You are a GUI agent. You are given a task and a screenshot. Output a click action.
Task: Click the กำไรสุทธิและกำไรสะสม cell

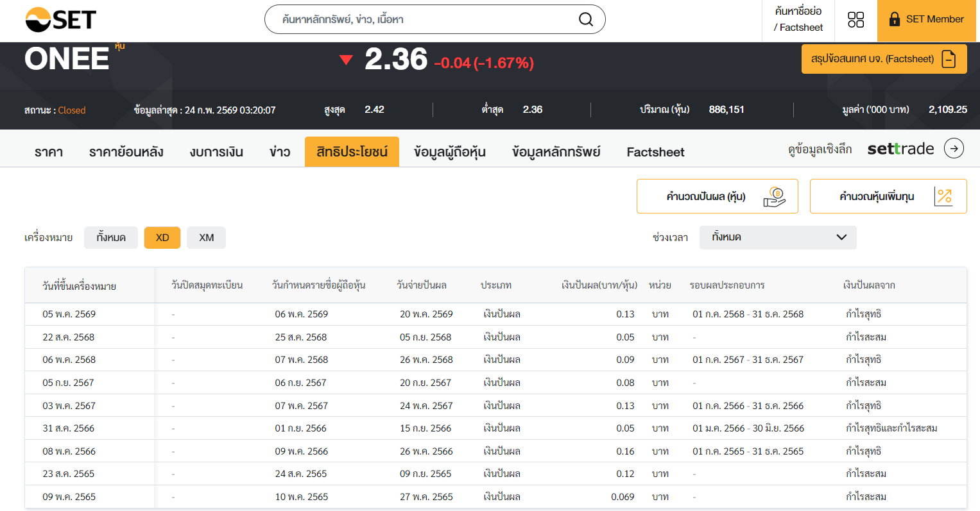(x=891, y=428)
